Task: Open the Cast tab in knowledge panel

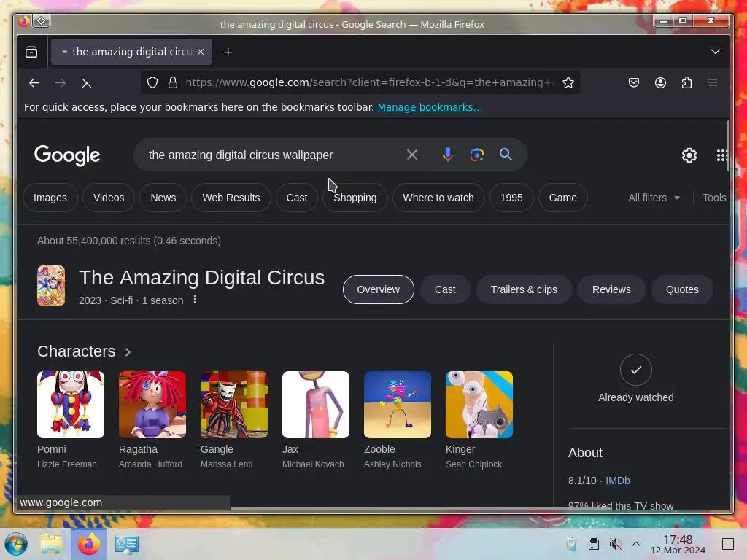Action: click(x=445, y=289)
